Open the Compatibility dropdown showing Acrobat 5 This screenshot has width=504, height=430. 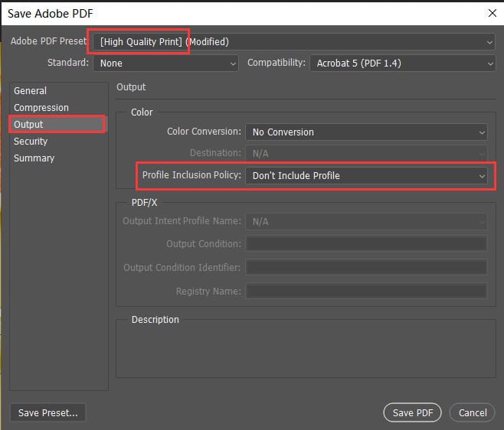(402, 63)
